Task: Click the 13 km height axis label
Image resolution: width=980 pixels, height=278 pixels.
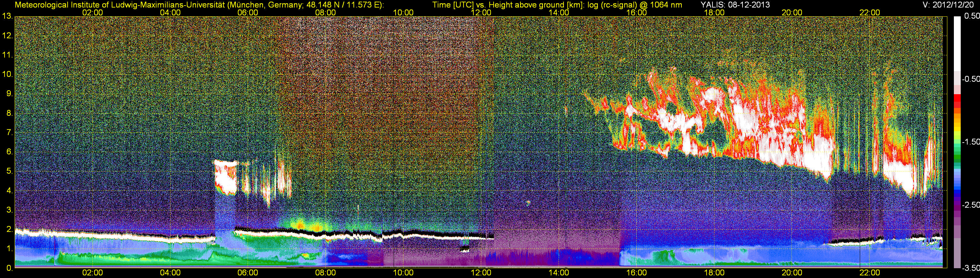Action: pyautogui.click(x=7, y=16)
